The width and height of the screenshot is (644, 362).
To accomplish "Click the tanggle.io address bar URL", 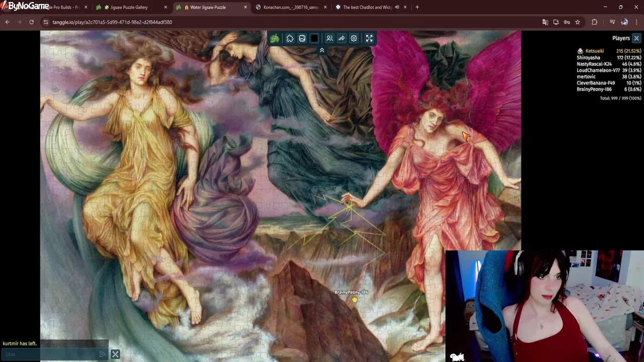I will point(112,22).
